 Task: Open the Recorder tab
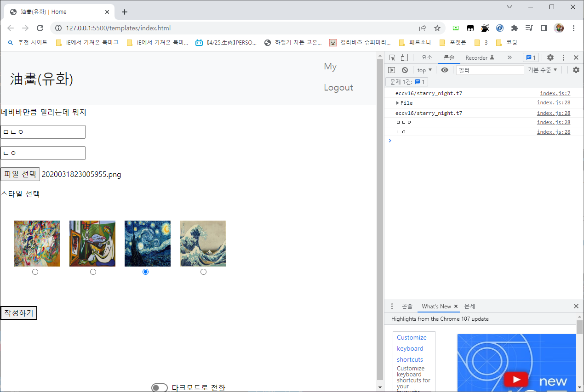(x=480, y=57)
